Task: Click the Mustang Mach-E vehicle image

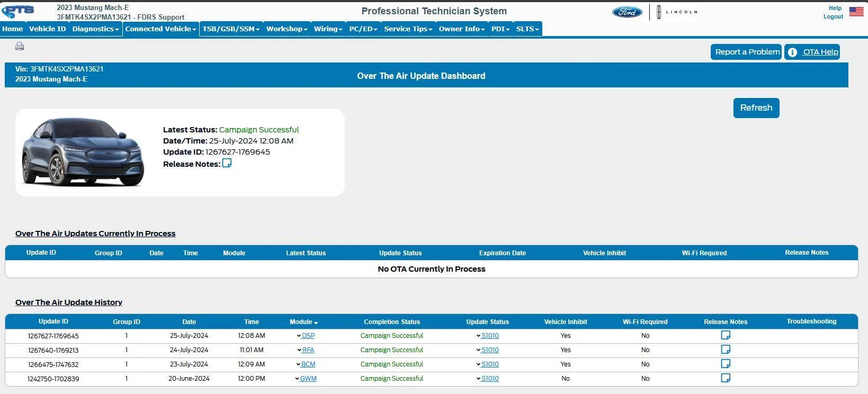Action: point(83,152)
